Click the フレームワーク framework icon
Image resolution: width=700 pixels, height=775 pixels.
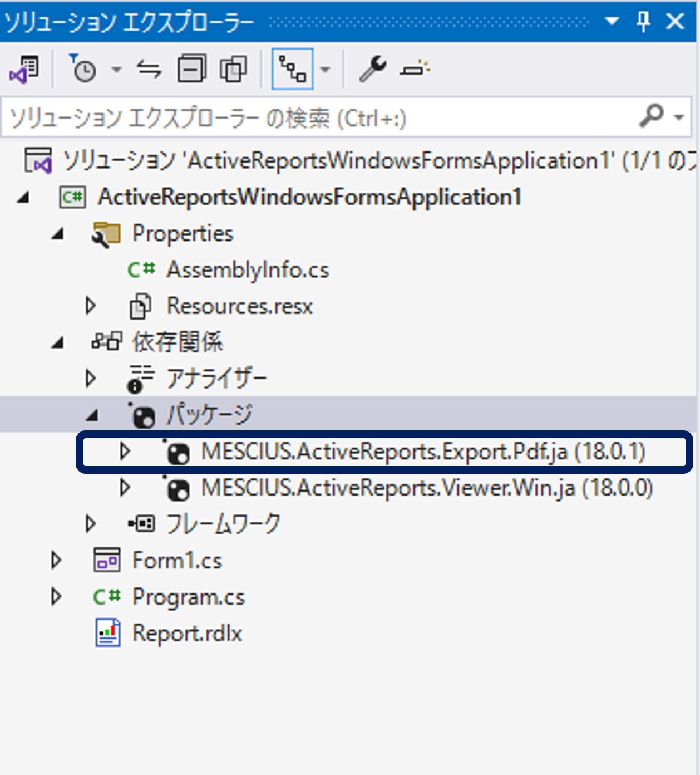pos(141,524)
